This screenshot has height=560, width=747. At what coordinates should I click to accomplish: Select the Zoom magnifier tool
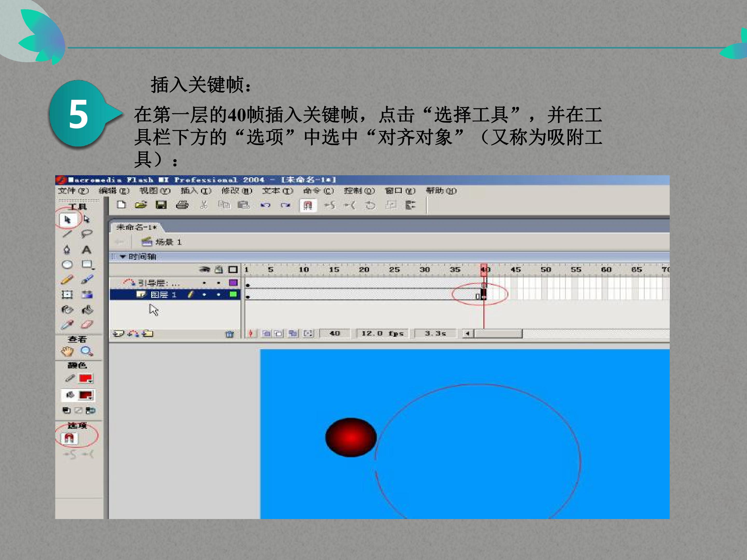tap(87, 351)
